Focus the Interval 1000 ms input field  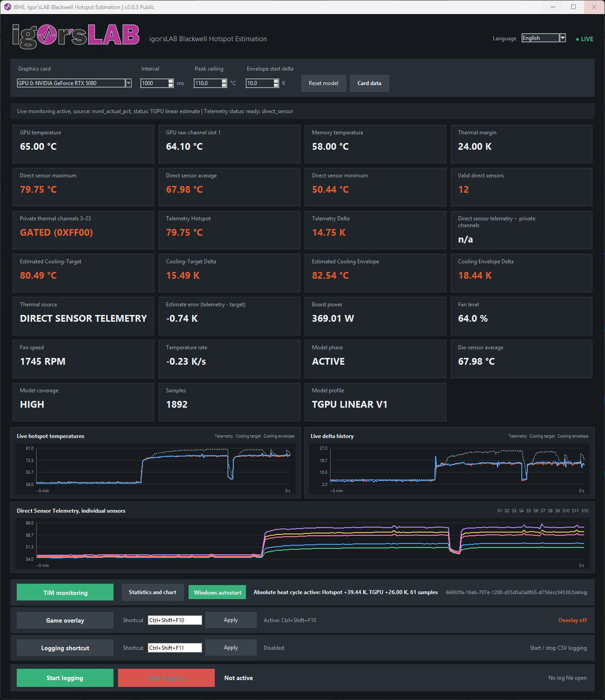(154, 83)
